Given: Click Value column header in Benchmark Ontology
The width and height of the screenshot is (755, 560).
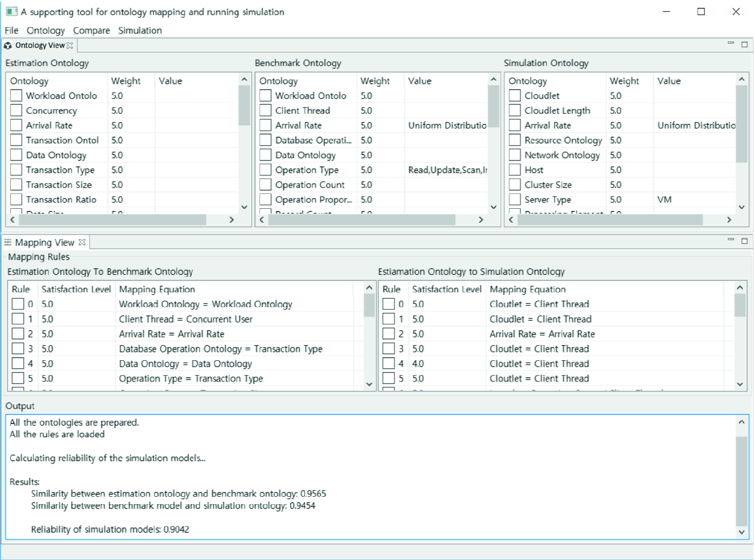Looking at the screenshot, I should (x=420, y=81).
